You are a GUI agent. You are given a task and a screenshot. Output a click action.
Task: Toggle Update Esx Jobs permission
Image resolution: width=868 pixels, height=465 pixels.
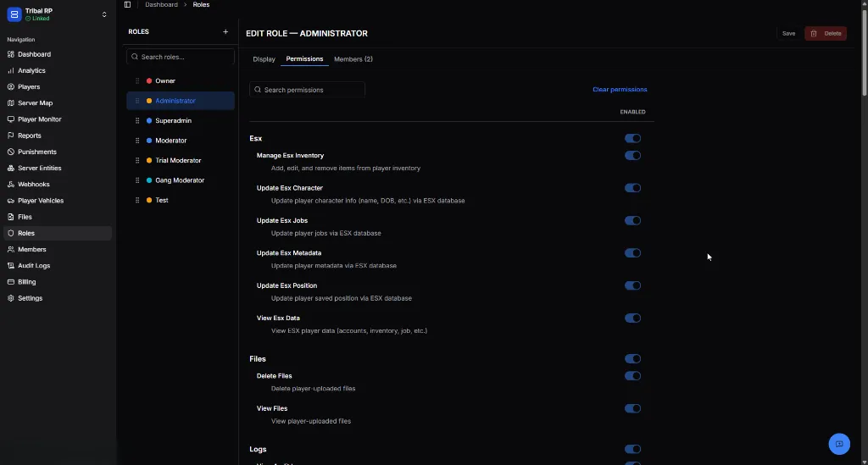[x=632, y=220]
